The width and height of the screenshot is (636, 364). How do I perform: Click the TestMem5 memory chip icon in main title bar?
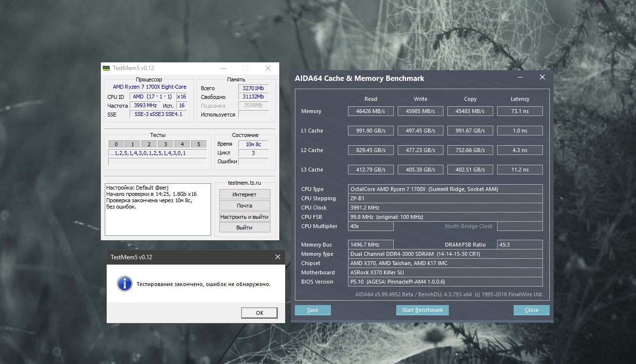click(x=106, y=68)
